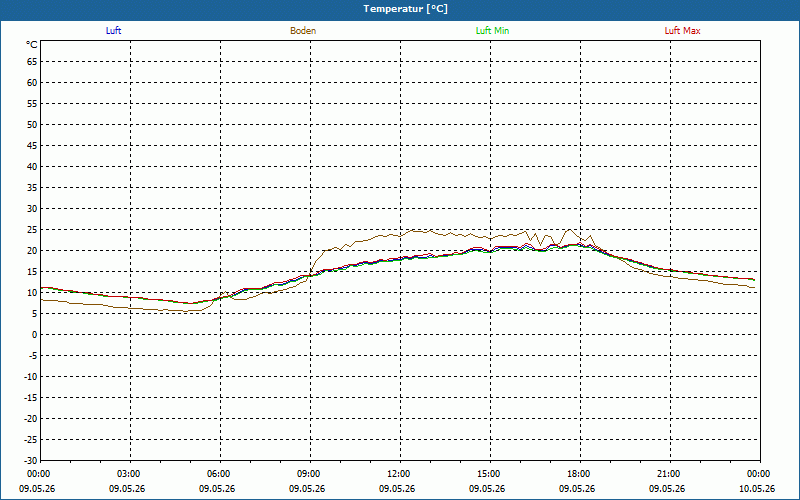800x500 pixels.
Task: Click the 03:00 time axis label
Action: [x=129, y=474]
